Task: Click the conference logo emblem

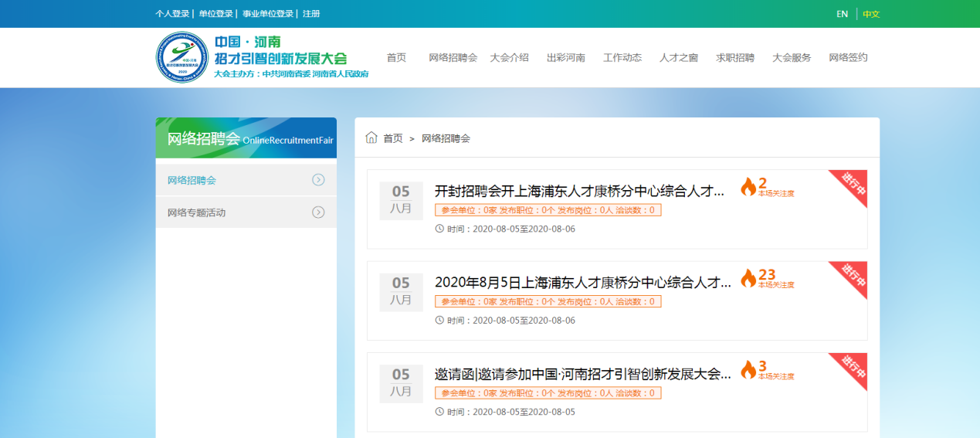Action: 181,58
